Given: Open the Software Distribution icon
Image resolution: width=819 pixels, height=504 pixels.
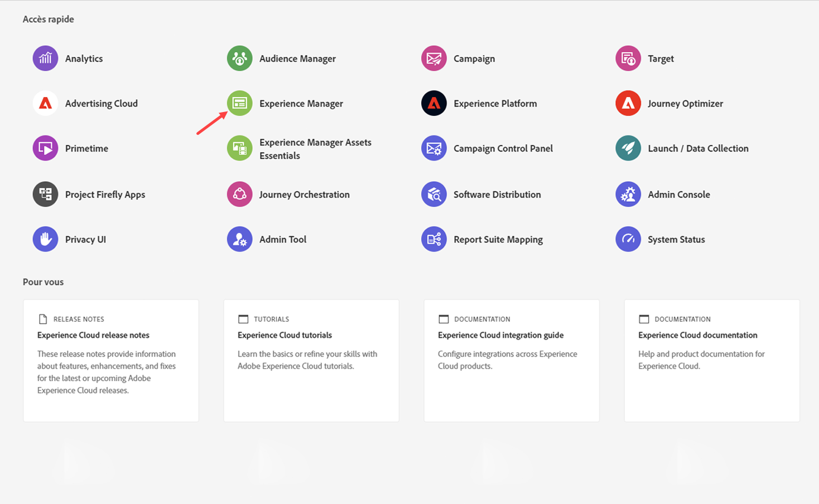Looking at the screenshot, I should pos(433,194).
